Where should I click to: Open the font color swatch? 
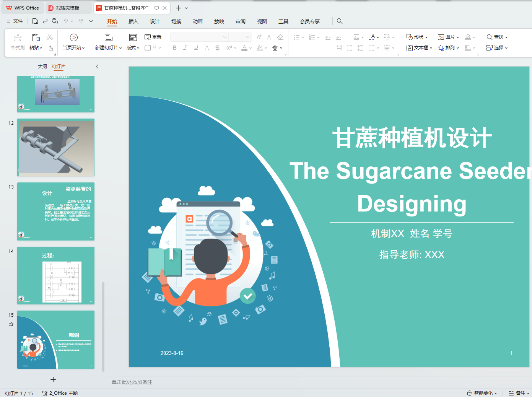point(244,48)
